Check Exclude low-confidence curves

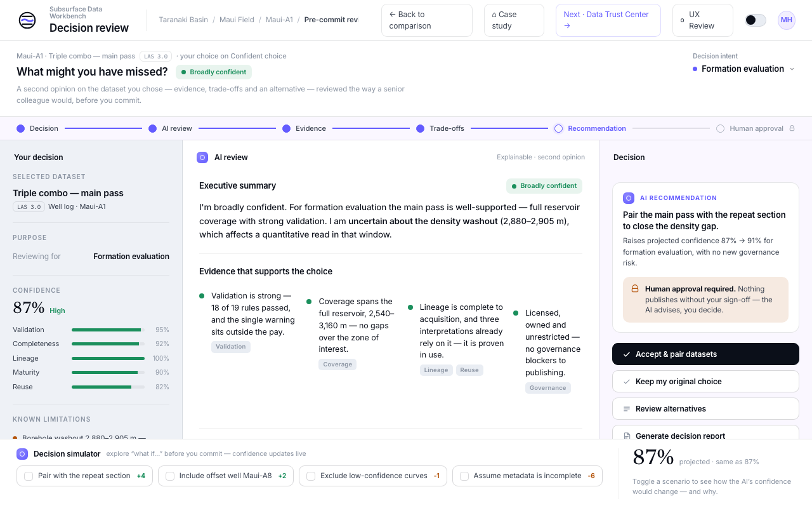click(x=373, y=476)
